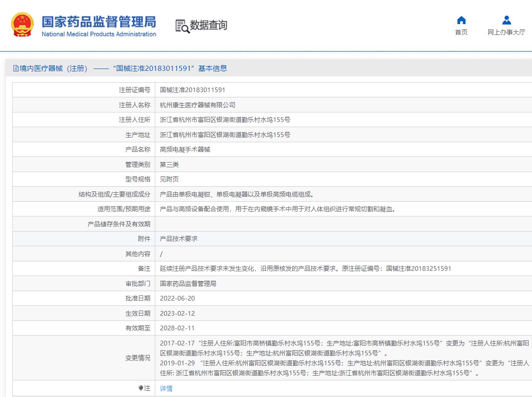Click the 适用范围/预期用途 label

coord(124,209)
